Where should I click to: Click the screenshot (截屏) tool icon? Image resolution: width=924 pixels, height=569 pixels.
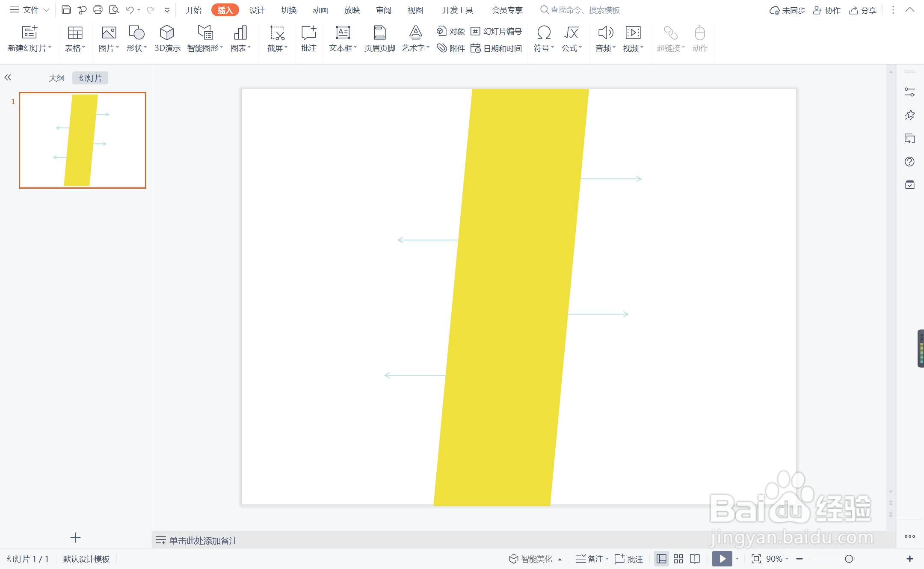click(277, 33)
